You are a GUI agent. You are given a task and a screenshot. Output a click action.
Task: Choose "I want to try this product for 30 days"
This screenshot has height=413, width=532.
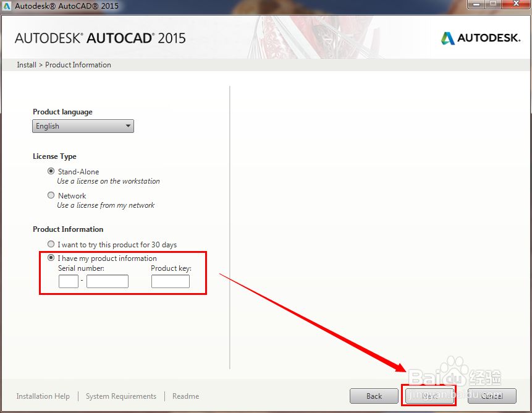click(x=51, y=244)
